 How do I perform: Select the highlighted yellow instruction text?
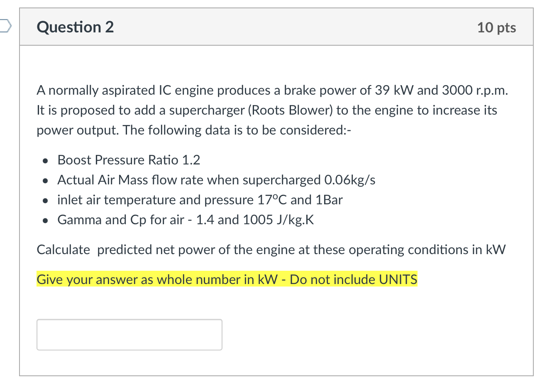(x=227, y=279)
